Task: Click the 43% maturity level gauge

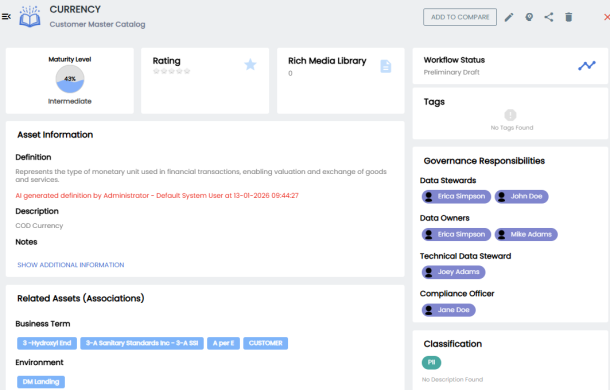Action: coord(70,79)
